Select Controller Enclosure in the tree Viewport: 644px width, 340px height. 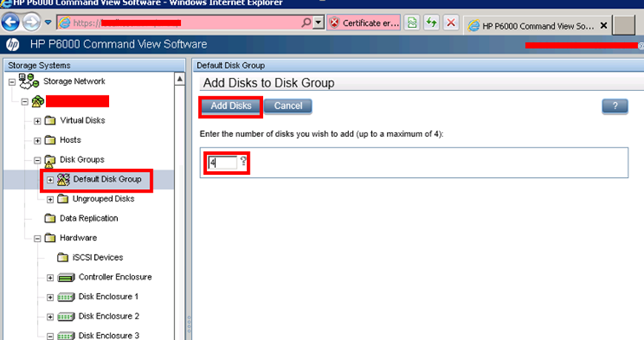click(x=115, y=277)
